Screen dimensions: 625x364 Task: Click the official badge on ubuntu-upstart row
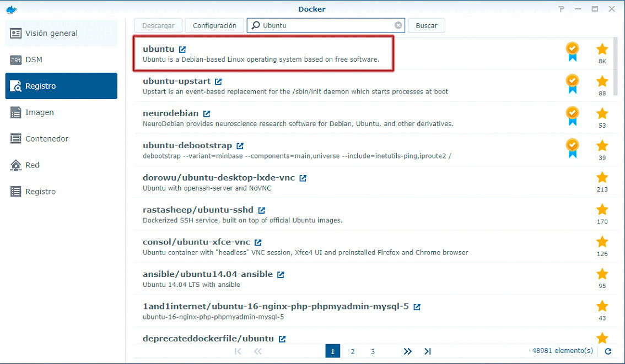573,84
